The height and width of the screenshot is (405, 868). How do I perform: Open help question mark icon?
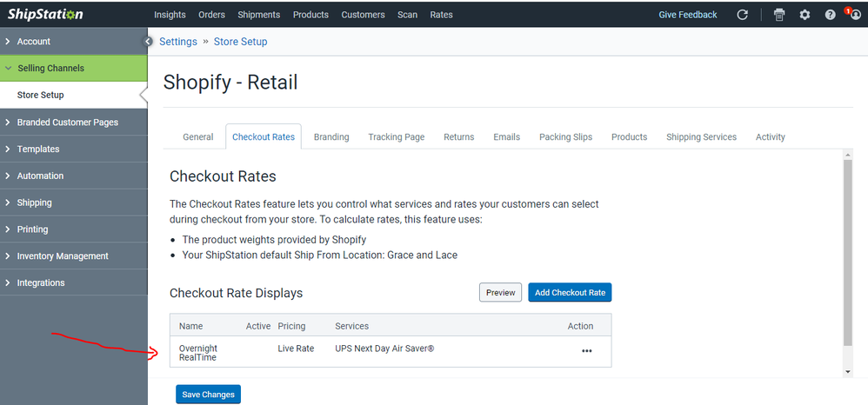click(830, 15)
